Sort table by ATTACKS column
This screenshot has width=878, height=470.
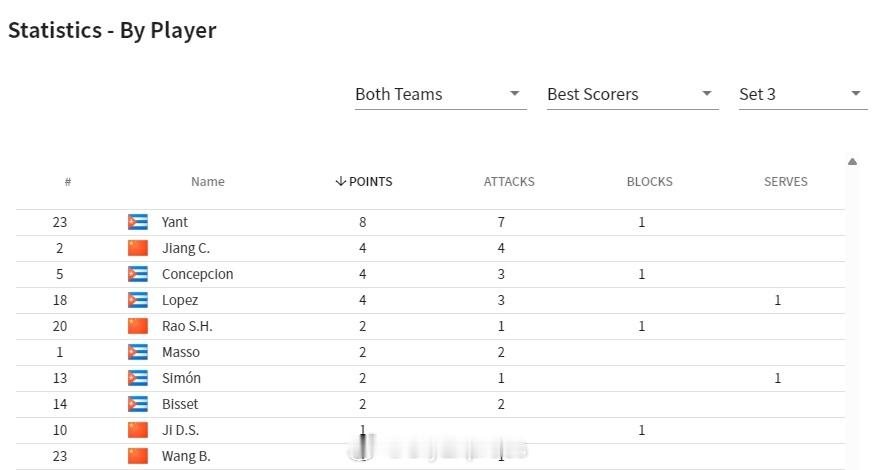509,182
